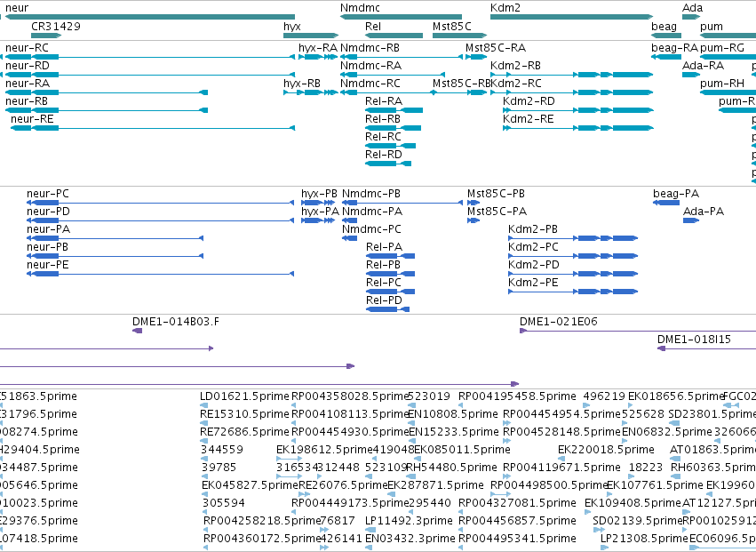
Task: Open the Nmdmc-PC protein label
Action: click(x=371, y=229)
